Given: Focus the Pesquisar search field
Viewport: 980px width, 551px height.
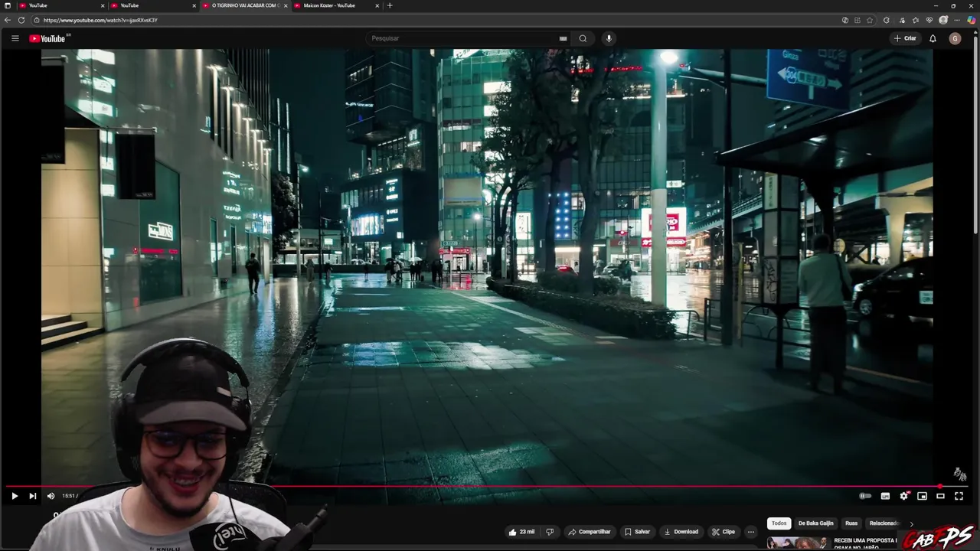Looking at the screenshot, I should (463, 38).
